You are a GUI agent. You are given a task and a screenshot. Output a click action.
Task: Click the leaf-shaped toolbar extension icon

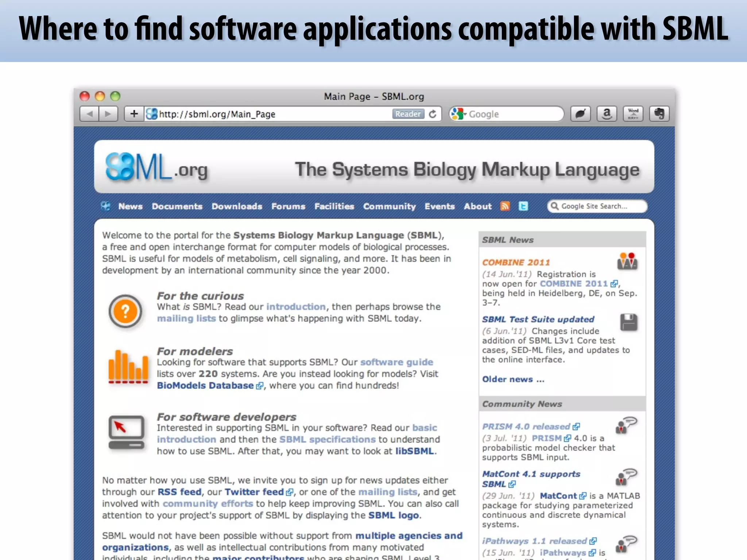(x=581, y=114)
